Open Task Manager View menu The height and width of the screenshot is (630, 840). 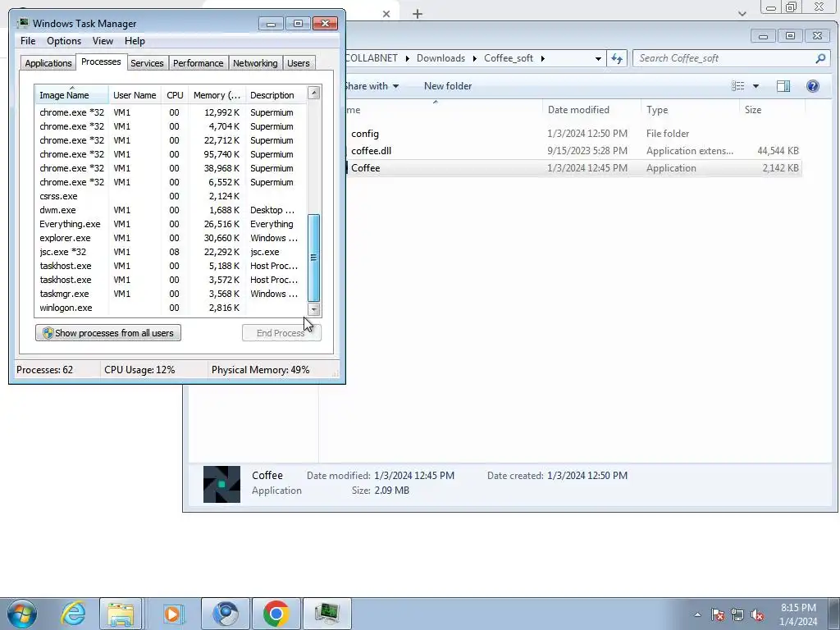(x=103, y=41)
